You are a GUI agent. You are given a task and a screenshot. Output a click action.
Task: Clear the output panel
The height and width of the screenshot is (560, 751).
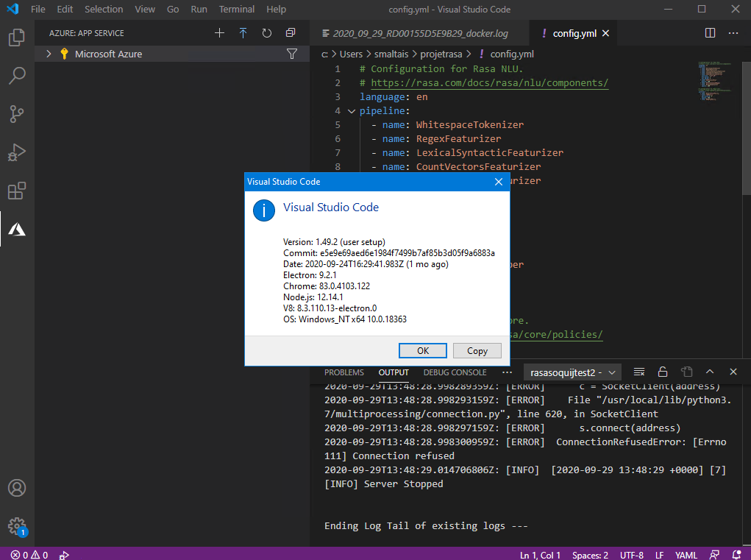coord(639,372)
